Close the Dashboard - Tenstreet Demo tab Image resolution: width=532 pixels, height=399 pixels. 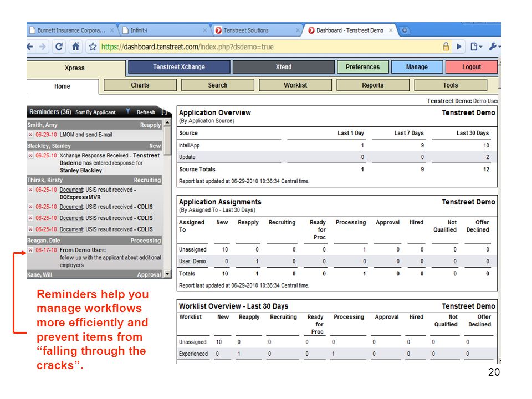391,30
